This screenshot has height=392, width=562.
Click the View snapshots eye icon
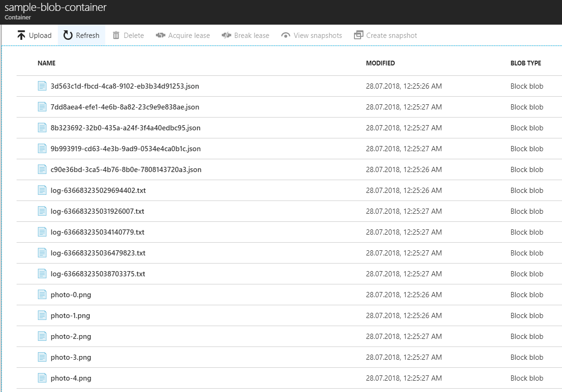[286, 35]
